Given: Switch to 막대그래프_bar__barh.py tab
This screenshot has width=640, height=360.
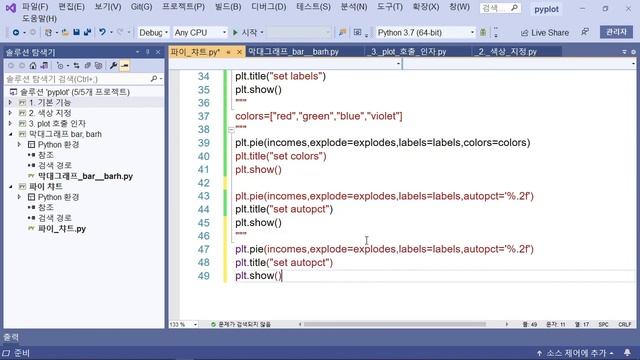Looking at the screenshot, I should click(293, 52).
